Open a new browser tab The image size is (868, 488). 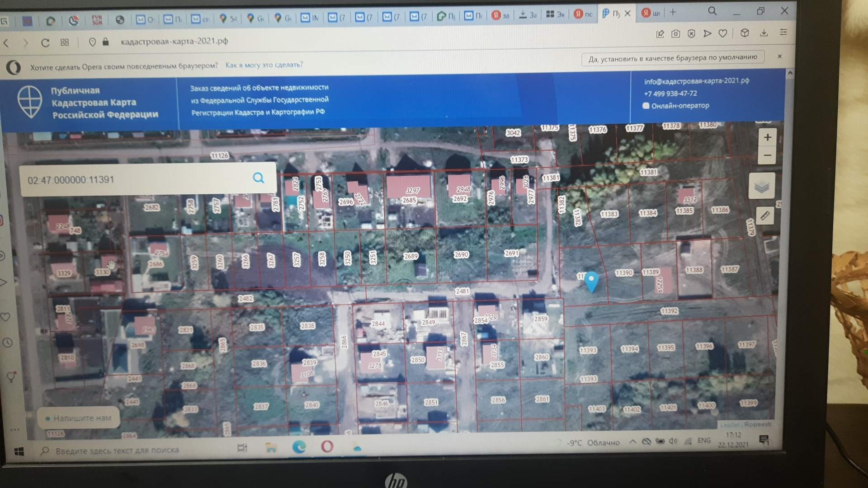click(673, 13)
